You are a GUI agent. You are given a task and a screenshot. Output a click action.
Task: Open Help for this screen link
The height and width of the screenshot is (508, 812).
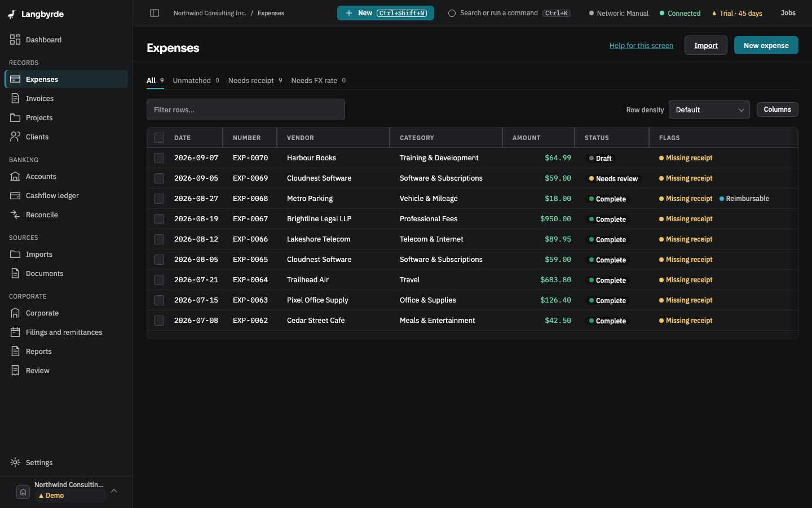[x=641, y=46]
